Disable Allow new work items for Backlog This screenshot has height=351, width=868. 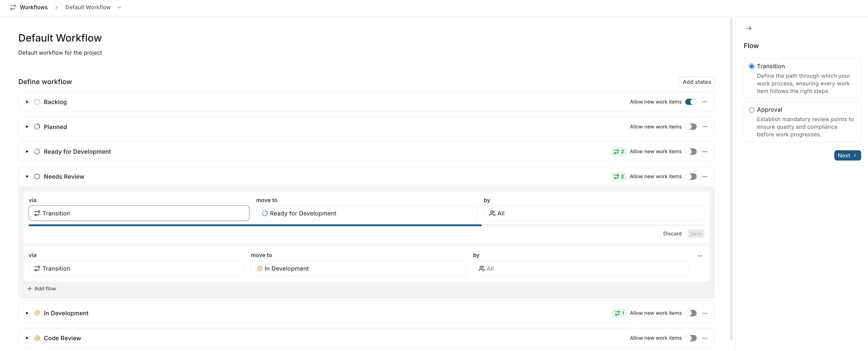(x=691, y=102)
